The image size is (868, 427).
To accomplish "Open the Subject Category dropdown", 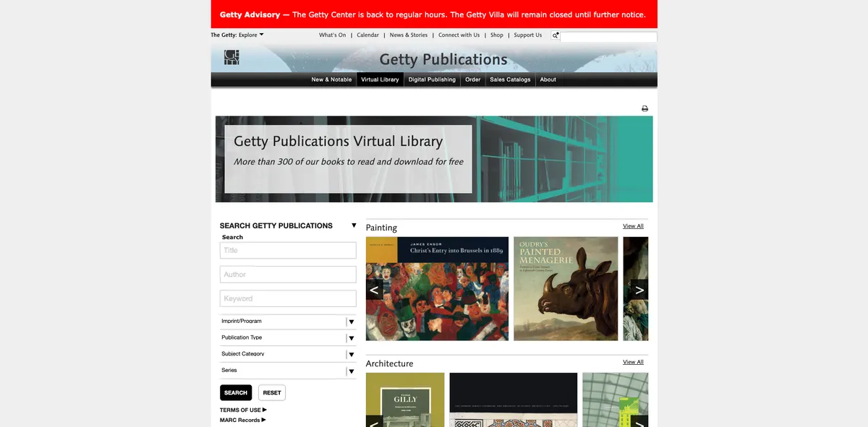I will pos(288,354).
